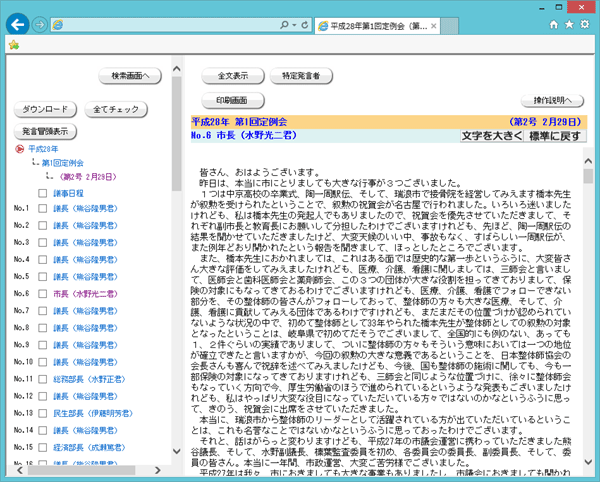Click the left panel horizontal scrollbar thumb
600x482 pixels.
81,470
